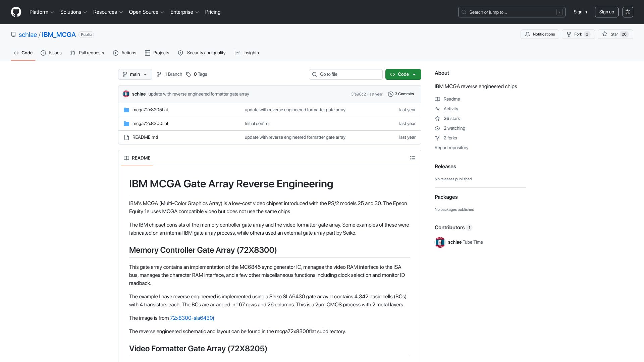Screen dimensions: 644x362
Task: Open 26 stars link
Action: click(451, 119)
